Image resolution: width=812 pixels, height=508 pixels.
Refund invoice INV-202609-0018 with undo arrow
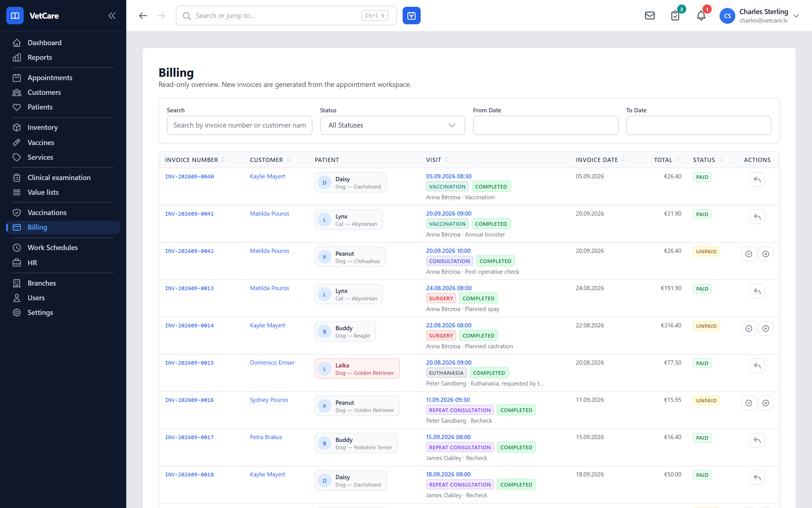point(757,478)
